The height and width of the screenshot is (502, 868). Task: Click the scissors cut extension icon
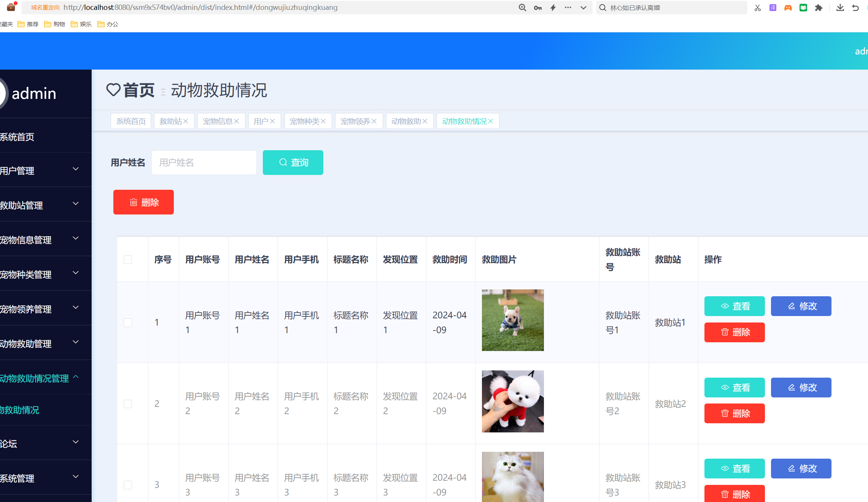pos(757,7)
